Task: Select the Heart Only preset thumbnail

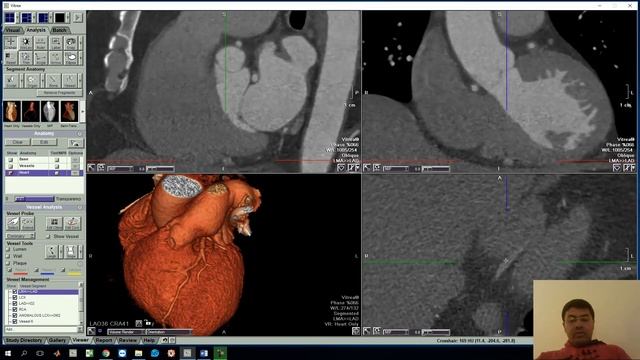Action: (x=12, y=111)
